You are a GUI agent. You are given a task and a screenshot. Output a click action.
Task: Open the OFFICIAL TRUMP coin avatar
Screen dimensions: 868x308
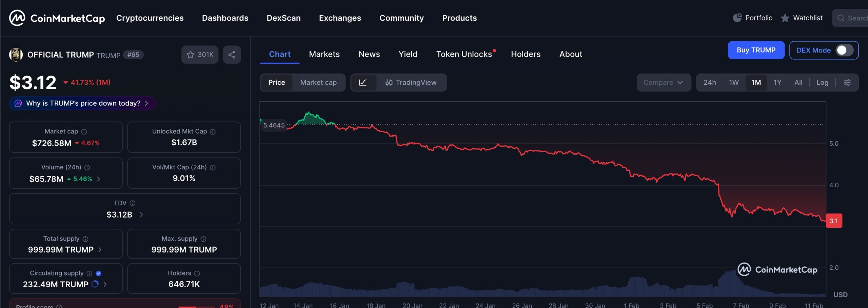[x=16, y=55]
